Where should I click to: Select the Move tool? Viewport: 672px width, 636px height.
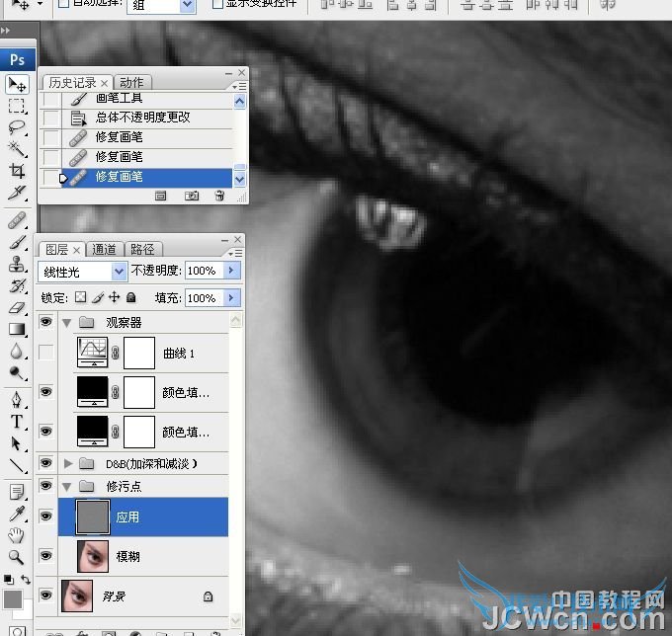(x=17, y=84)
